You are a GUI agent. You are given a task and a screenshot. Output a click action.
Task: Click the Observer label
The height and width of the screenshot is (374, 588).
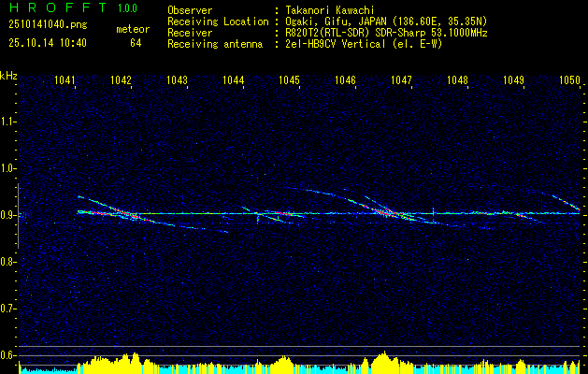[x=190, y=10]
